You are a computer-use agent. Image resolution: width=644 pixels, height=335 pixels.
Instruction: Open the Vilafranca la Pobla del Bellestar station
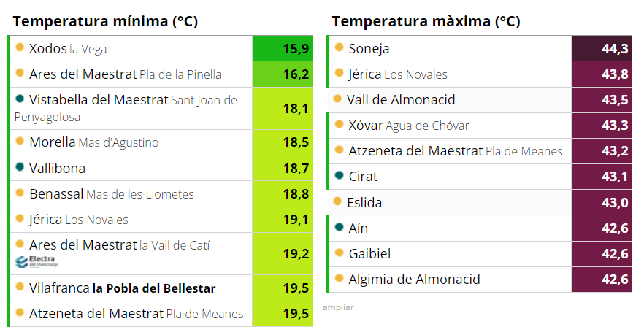pyautogui.click(x=122, y=288)
